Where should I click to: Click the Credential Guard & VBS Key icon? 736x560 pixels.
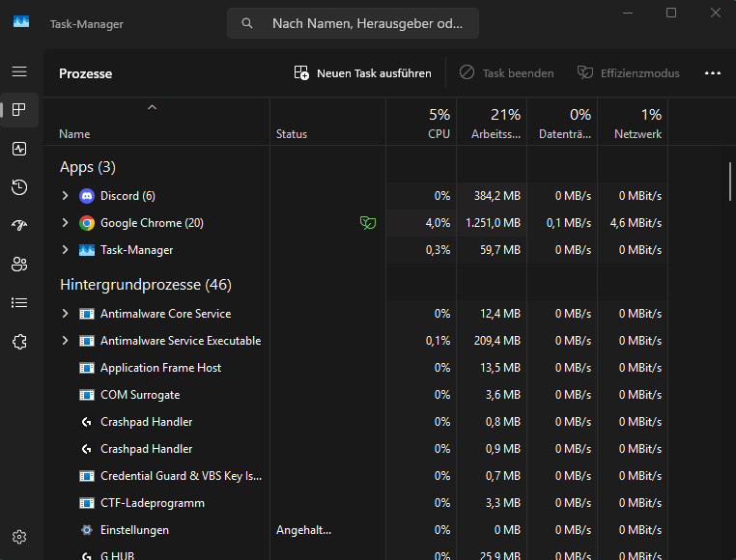[x=87, y=476]
